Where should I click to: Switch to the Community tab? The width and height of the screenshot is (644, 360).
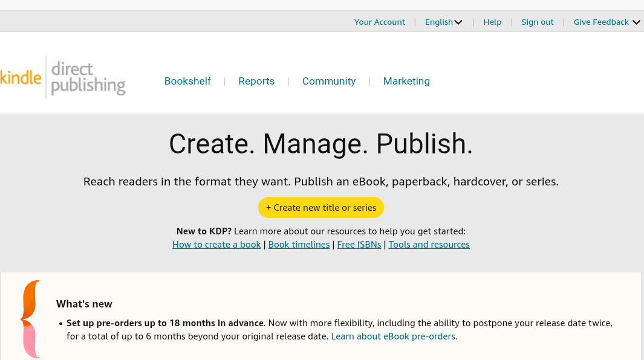[x=329, y=82]
